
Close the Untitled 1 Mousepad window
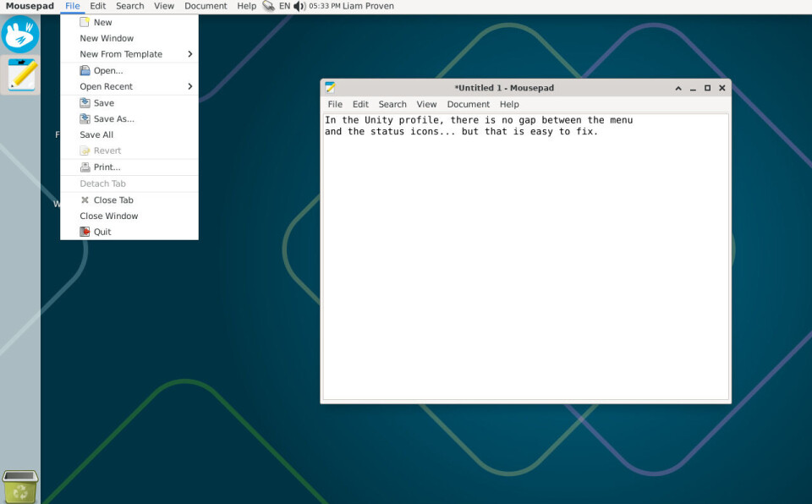point(721,88)
